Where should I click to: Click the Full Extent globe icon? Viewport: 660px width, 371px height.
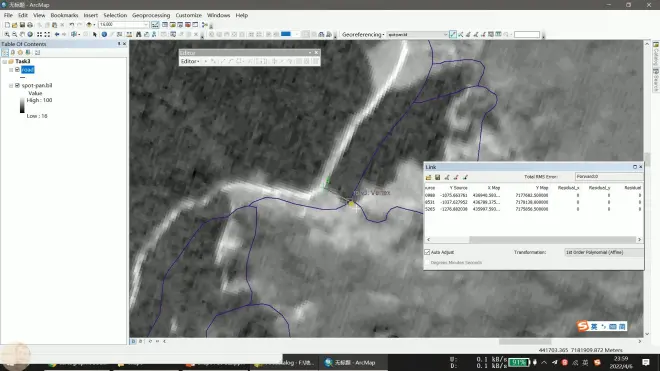coord(30,35)
